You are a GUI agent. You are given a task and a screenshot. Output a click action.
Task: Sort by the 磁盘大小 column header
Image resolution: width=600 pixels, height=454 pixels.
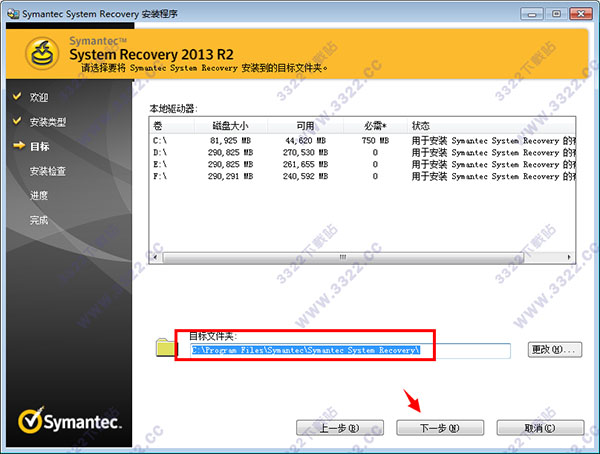pyautogui.click(x=230, y=126)
